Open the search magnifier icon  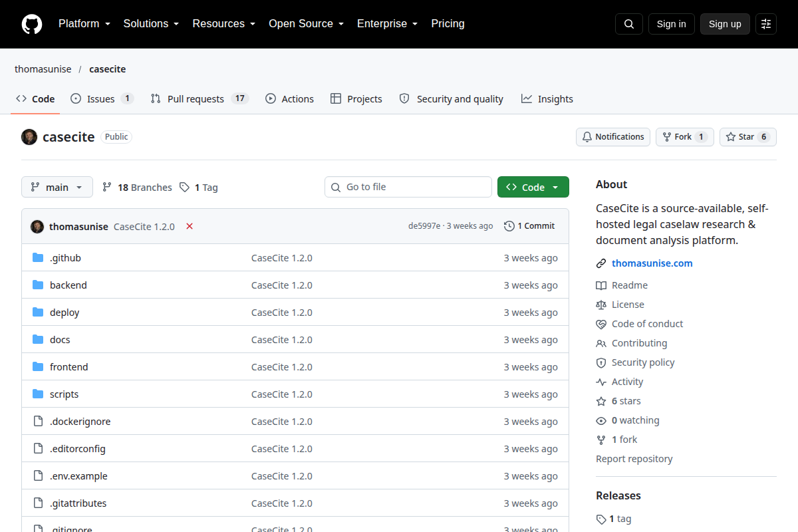coord(629,24)
